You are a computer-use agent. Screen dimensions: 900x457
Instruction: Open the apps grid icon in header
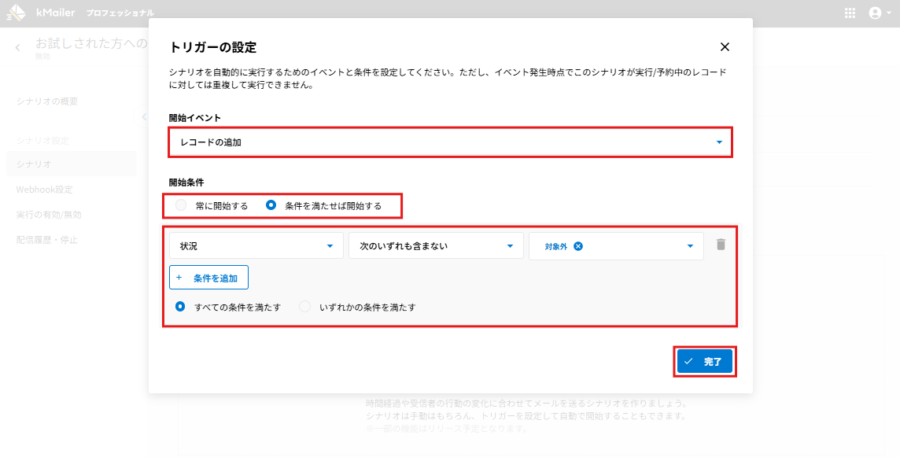click(x=850, y=13)
